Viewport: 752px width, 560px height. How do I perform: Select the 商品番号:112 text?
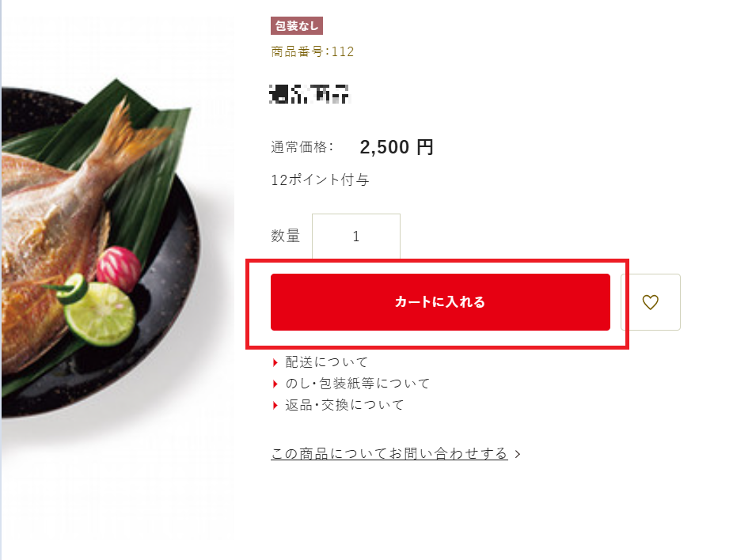coord(313,51)
